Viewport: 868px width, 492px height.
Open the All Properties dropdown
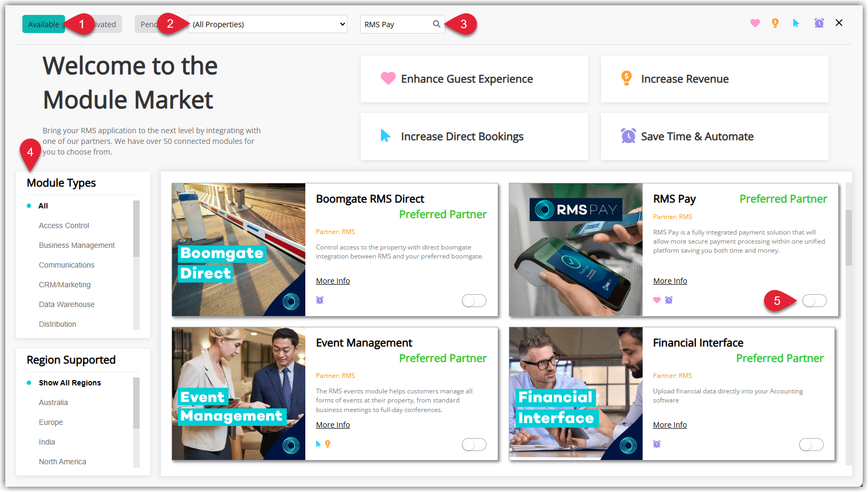(267, 24)
